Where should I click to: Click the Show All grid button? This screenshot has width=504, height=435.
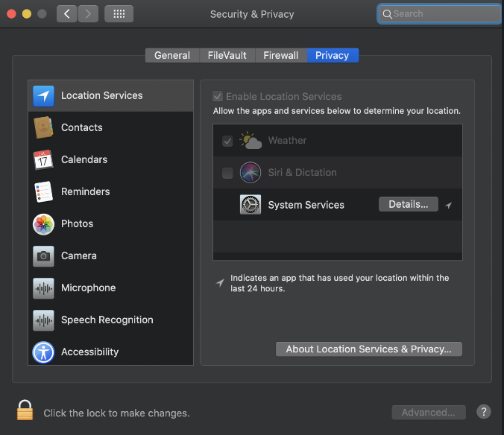point(119,14)
